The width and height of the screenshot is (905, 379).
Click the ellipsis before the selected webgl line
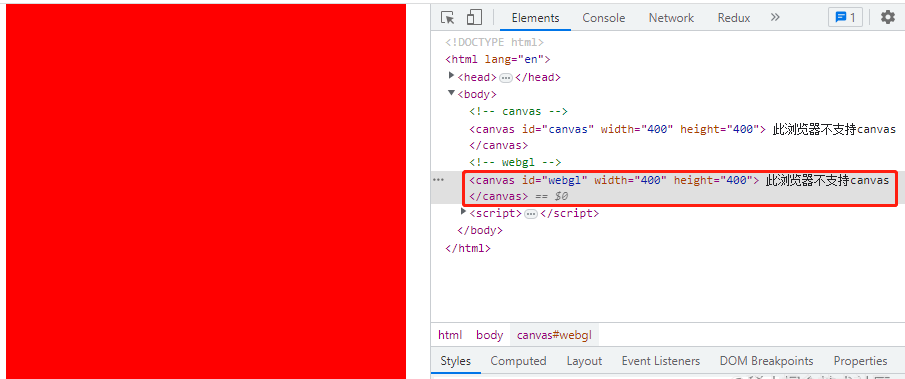(439, 180)
